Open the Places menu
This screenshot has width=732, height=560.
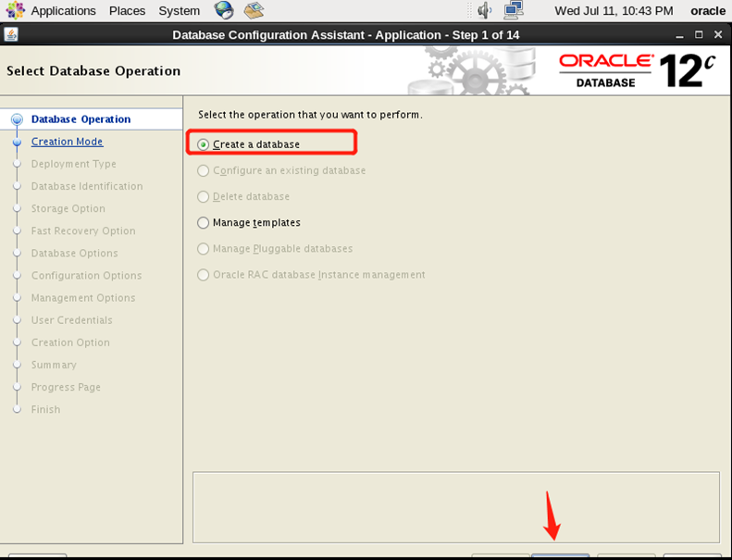[127, 11]
